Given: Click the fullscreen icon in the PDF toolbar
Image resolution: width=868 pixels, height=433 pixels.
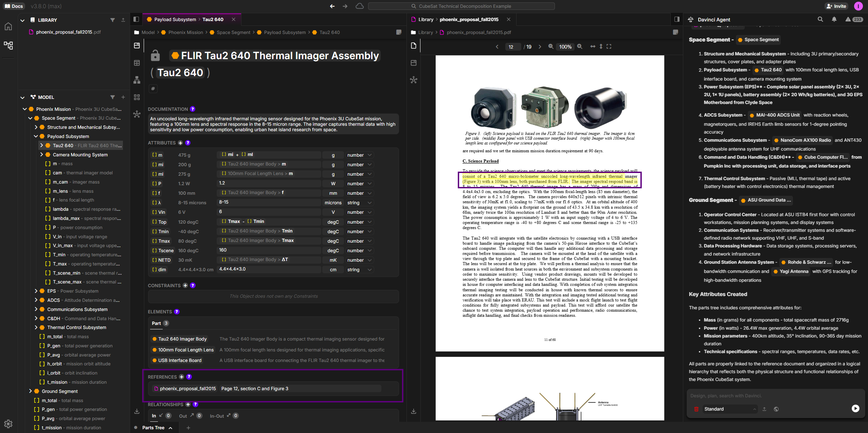Looking at the screenshot, I should tap(608, 47).
